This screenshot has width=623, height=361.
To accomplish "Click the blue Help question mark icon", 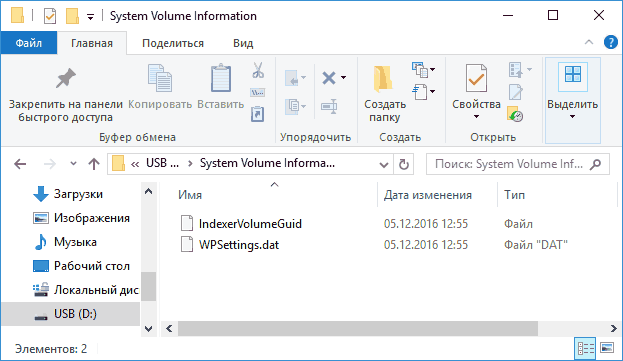I will click(x=610, y=42).
